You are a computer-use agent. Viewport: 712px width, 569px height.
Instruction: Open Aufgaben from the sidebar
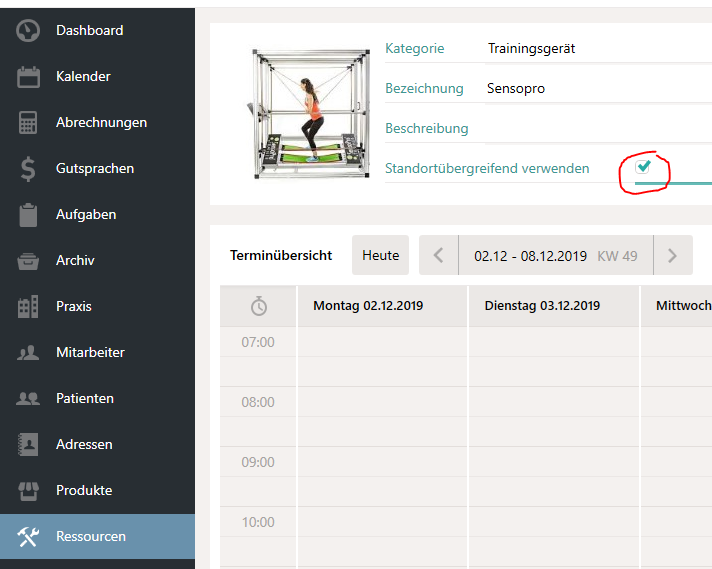[86, 214]
